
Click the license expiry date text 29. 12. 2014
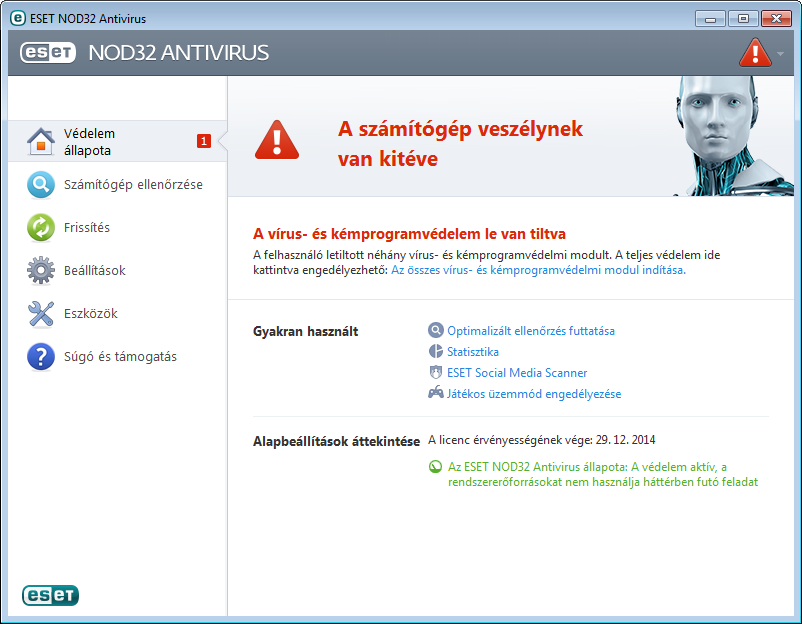[x=626, y=440]
